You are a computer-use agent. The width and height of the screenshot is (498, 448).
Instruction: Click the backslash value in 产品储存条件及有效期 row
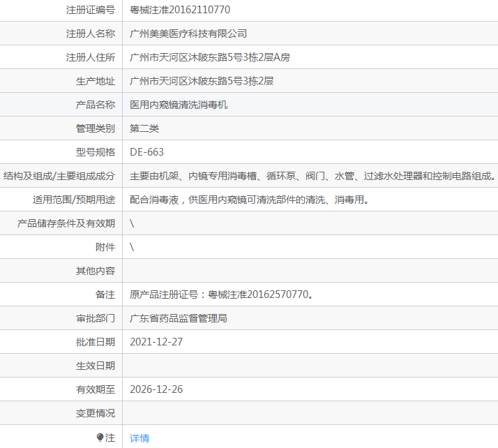[x=132, y=223]
